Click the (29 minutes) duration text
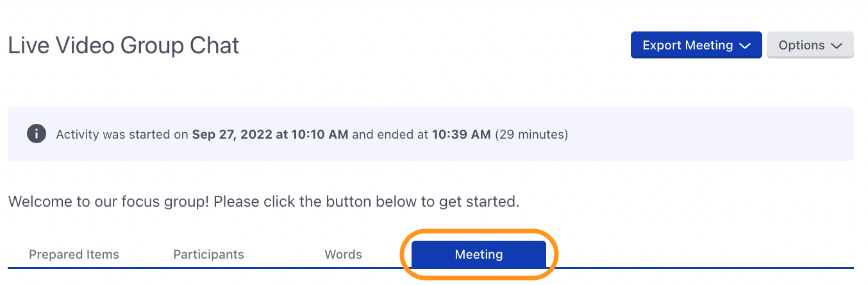 coord(531,135)
